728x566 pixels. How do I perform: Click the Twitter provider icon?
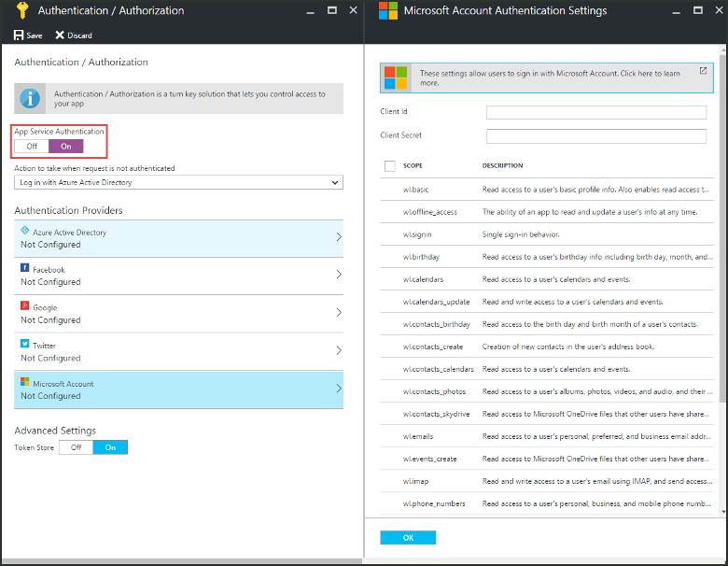click(25, 344)
